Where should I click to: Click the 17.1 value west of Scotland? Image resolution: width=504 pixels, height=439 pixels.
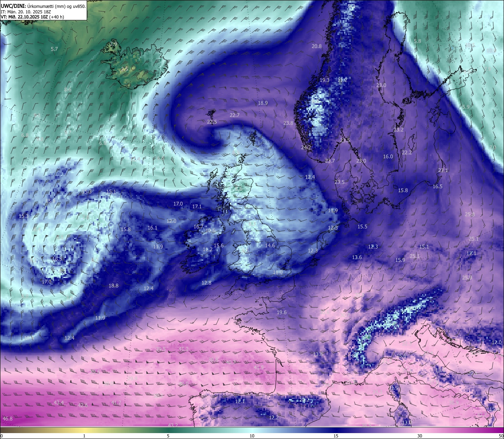[x=197, y=206]
